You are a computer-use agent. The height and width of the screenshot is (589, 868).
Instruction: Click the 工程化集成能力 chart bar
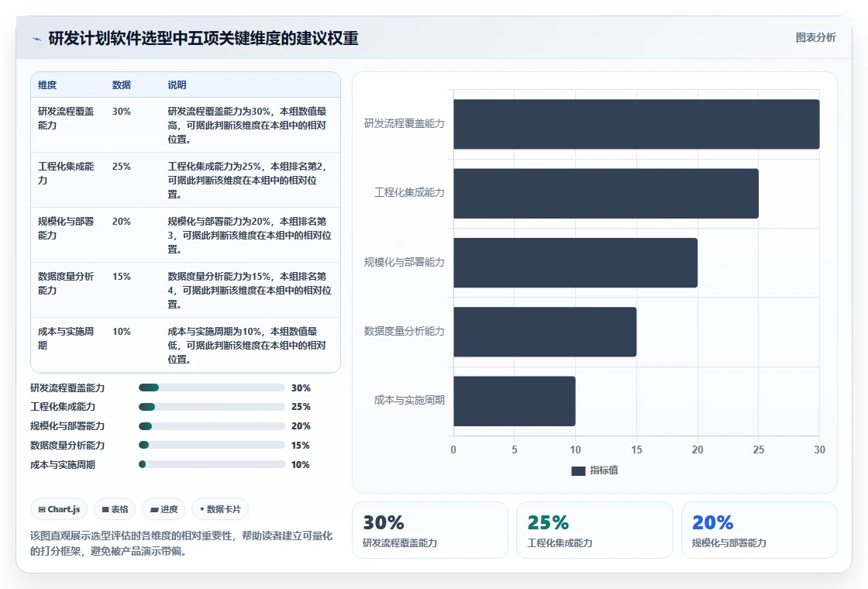[605, 193]
